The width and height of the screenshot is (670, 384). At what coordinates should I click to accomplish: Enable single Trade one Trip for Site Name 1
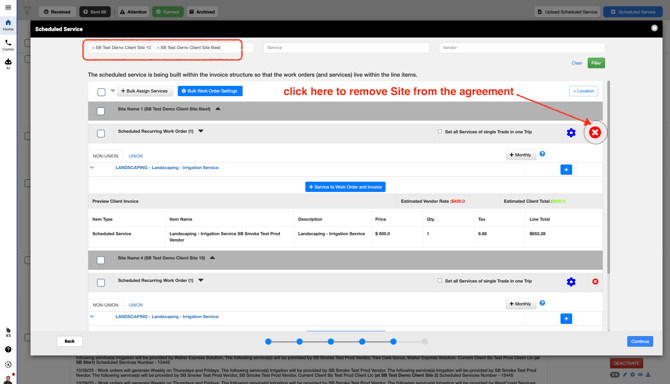tap(440, 132)
